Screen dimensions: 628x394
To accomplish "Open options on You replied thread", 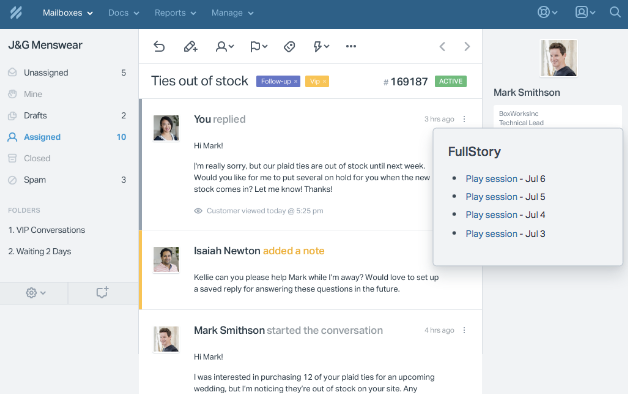I will [x=464, y=119].
